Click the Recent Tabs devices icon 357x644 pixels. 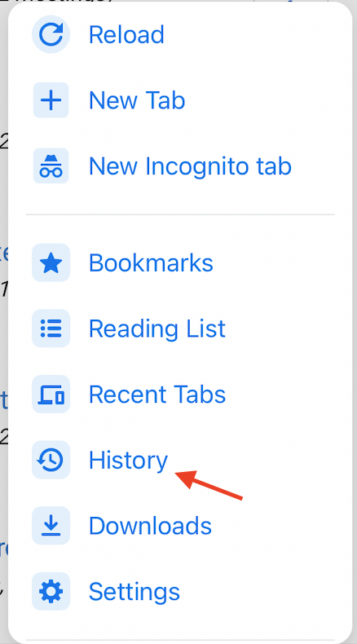coord(51,395)
